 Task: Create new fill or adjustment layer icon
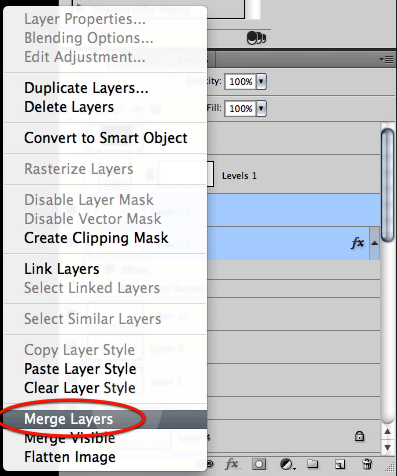coord(286,464)
